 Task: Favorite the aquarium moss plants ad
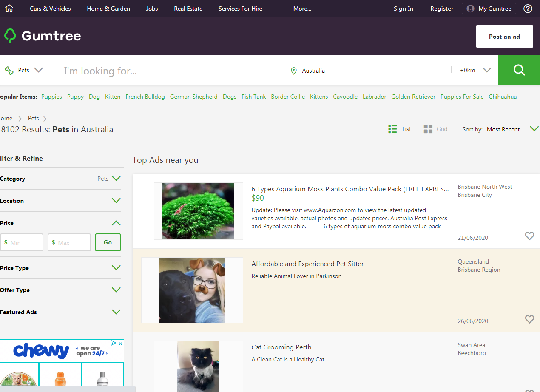tap(529, 236)
